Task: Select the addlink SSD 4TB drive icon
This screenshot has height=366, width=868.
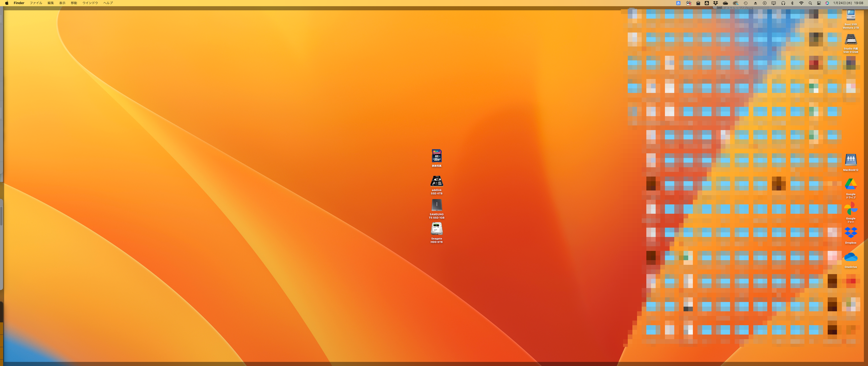Action: coord(436,181)
